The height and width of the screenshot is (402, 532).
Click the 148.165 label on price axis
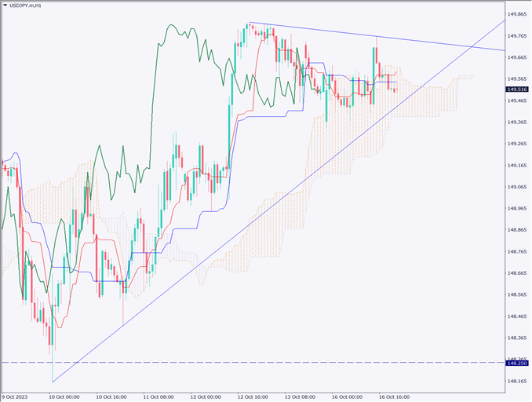pos(516,381)
